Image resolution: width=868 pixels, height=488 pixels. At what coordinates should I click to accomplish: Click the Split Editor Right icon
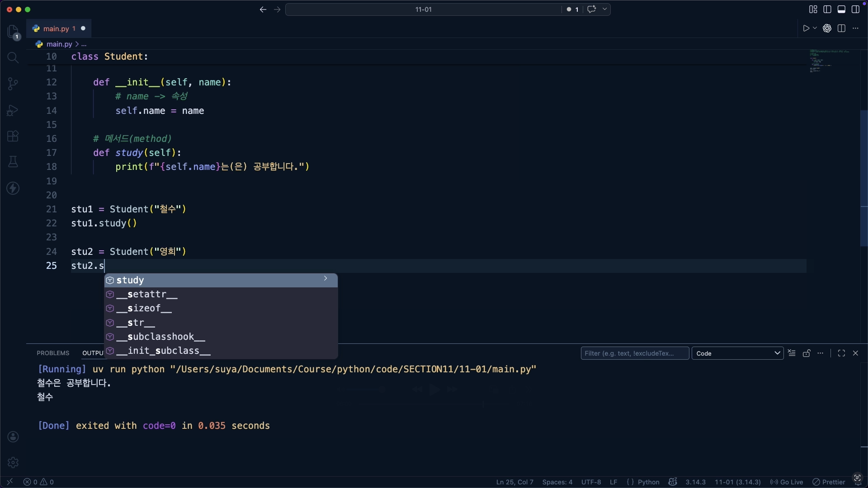[841, 28]
